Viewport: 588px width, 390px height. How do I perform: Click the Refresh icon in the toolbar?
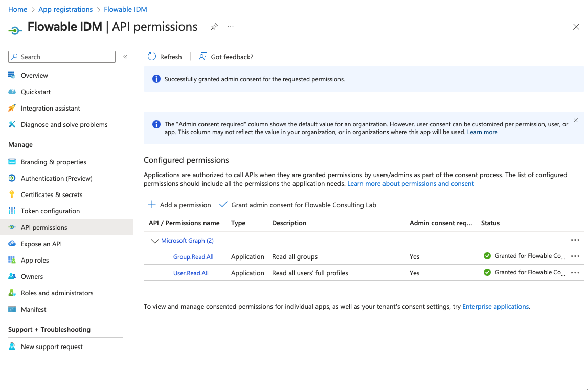click(x=152, y=57)
